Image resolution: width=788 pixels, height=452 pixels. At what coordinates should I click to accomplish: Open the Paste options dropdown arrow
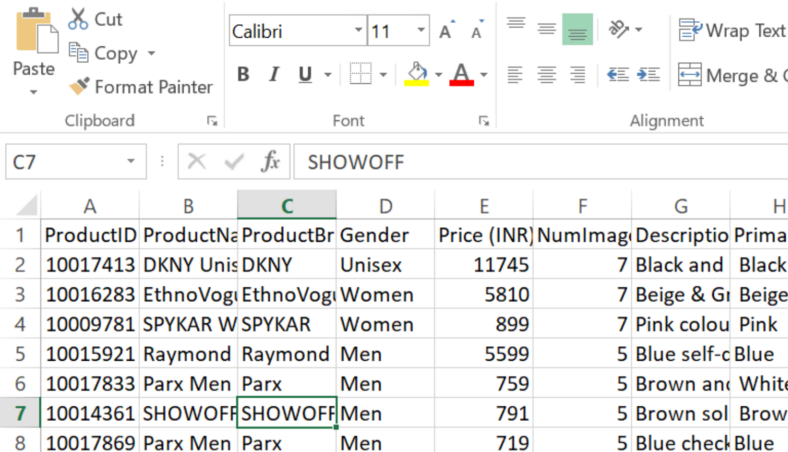coord(34,92)
